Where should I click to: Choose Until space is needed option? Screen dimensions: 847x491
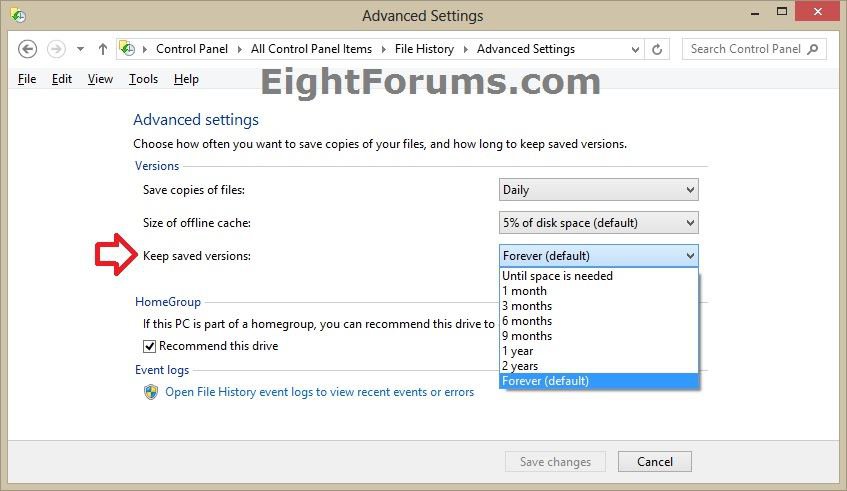(599, 276)
